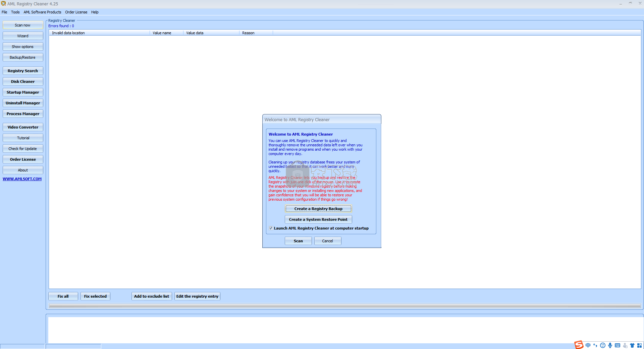Change the Sogou input skin via the shirt icon
Screen dimensions: 644x349
(x=633, y=345)
